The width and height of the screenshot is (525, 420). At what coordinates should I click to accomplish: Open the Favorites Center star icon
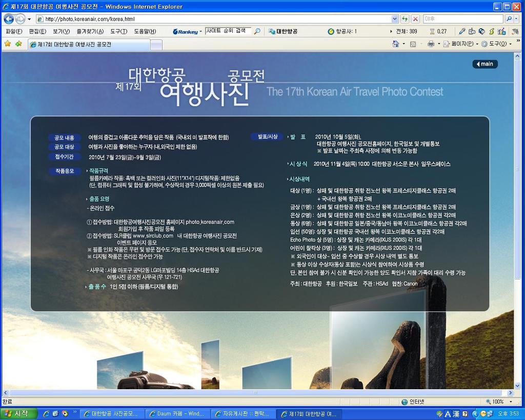[x=8, y=44]
